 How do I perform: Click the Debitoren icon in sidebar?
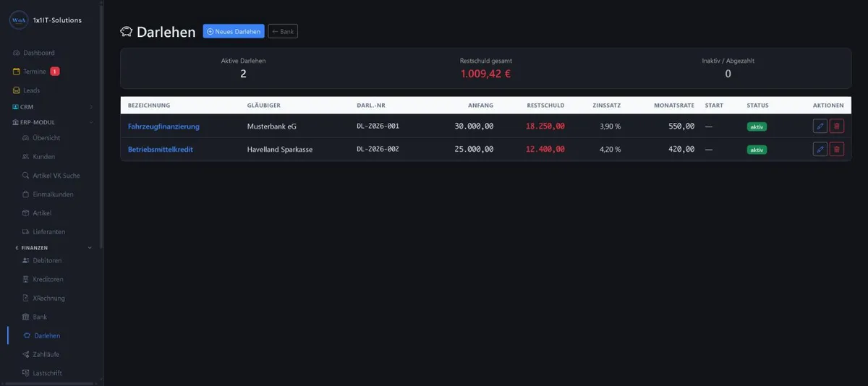coord(26,260)
